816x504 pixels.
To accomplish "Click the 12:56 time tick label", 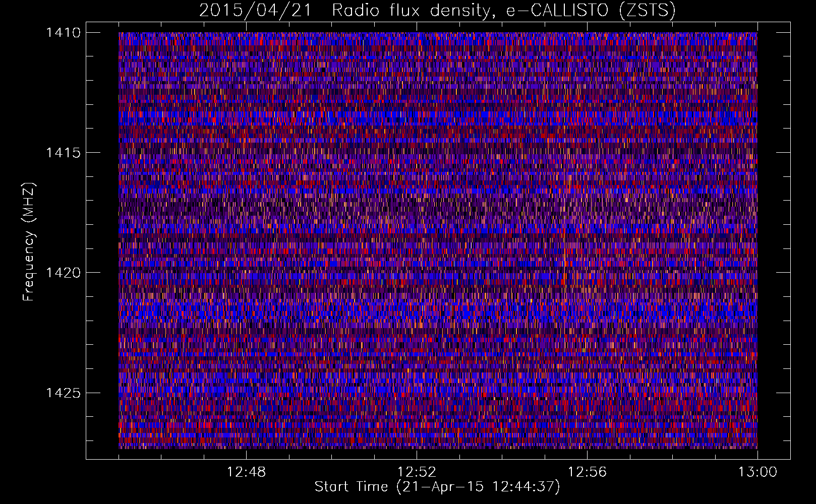I will pyautogui.click(x=587, y=472).
